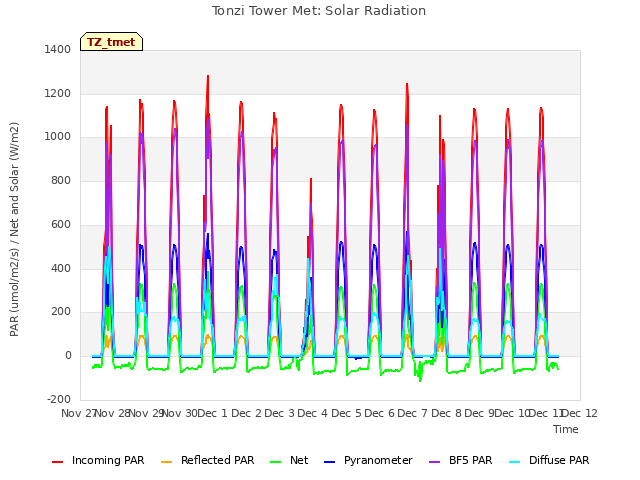This screenshot has height=480, width=640.
Task: Click the Dec 5 x-axis date label
Action: pos(346,413)
